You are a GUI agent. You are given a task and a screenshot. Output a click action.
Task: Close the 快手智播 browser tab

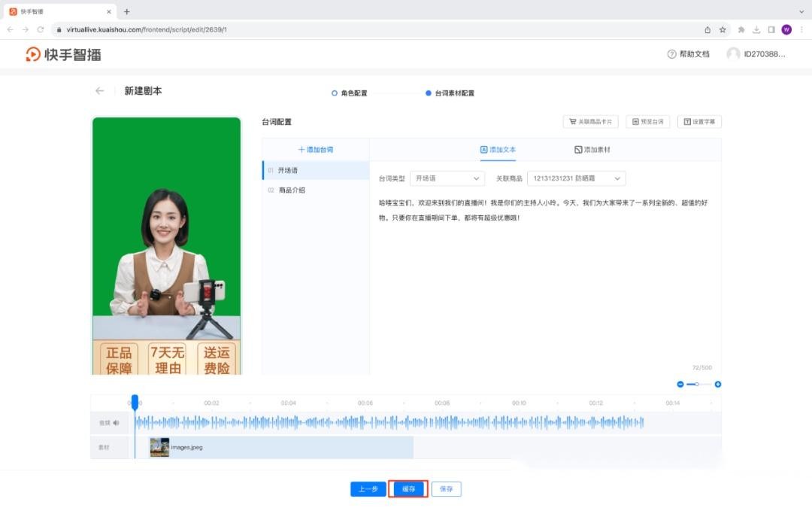click(109, 11)
